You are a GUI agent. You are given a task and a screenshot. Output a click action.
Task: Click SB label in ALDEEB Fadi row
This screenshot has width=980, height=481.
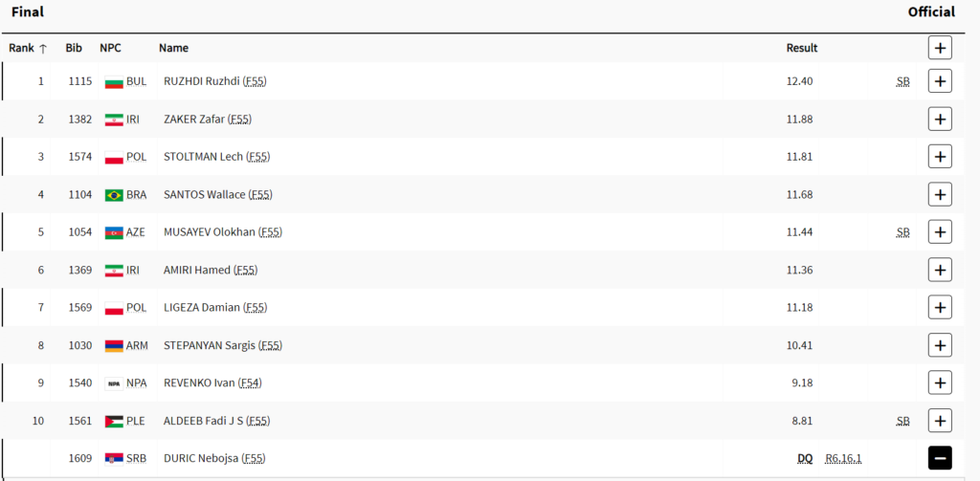point(902,421)
